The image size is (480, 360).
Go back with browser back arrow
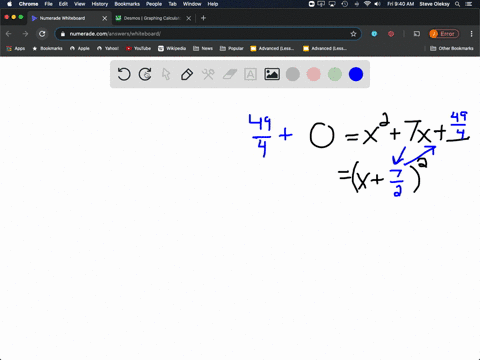click(x=9, y=34)
